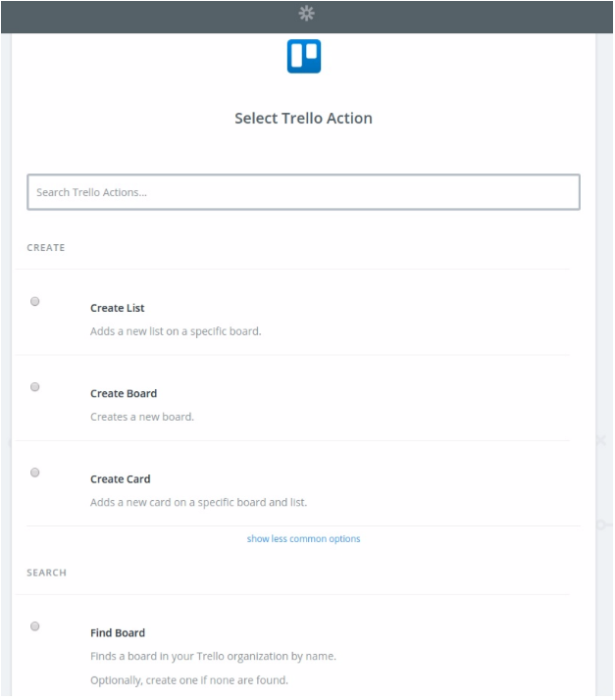
Task: Click the blue Trello logo icon
Action: point(304,56)
